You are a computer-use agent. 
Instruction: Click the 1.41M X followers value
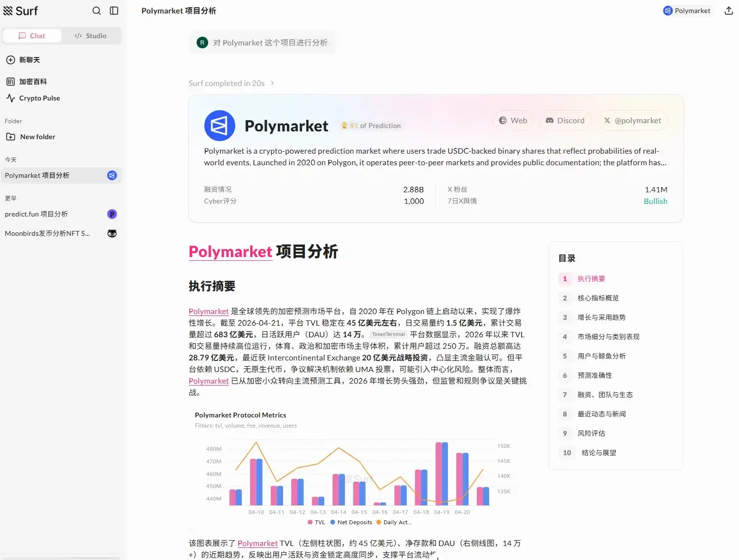point(656,189)
